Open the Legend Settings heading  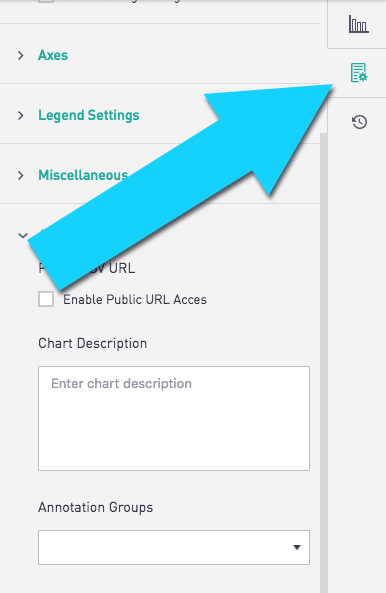pos(89,115)
